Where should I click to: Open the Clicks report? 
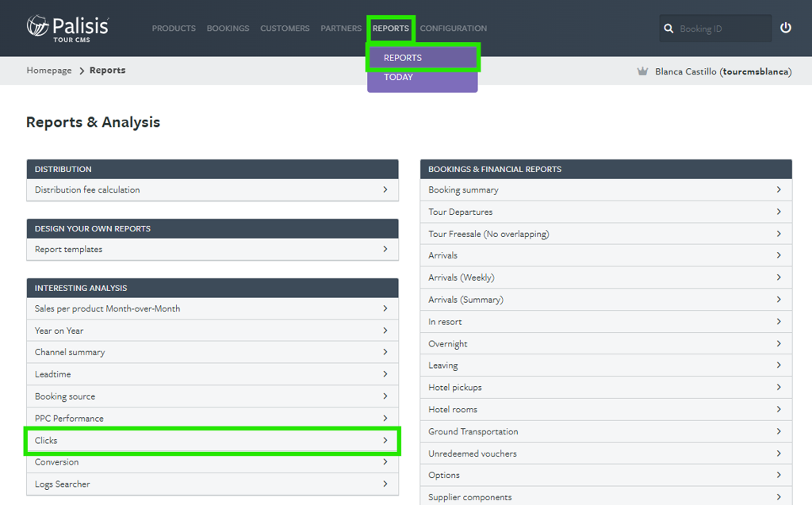click(x=213, y=440)
